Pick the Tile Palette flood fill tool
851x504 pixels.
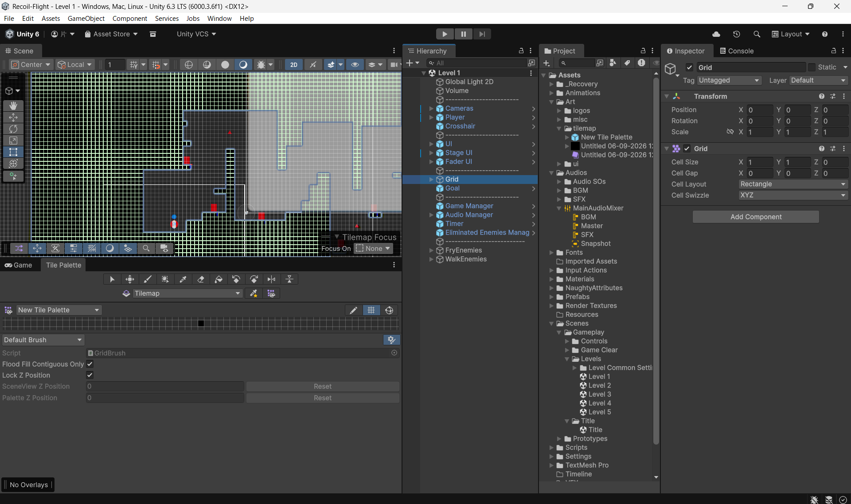[219, 279]
